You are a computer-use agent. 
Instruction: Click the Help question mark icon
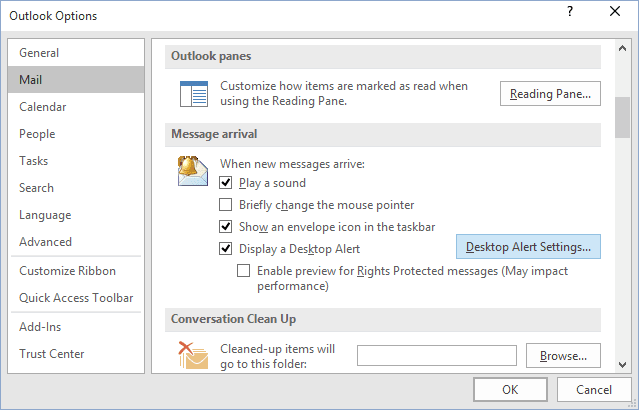[x=570, y=11]
